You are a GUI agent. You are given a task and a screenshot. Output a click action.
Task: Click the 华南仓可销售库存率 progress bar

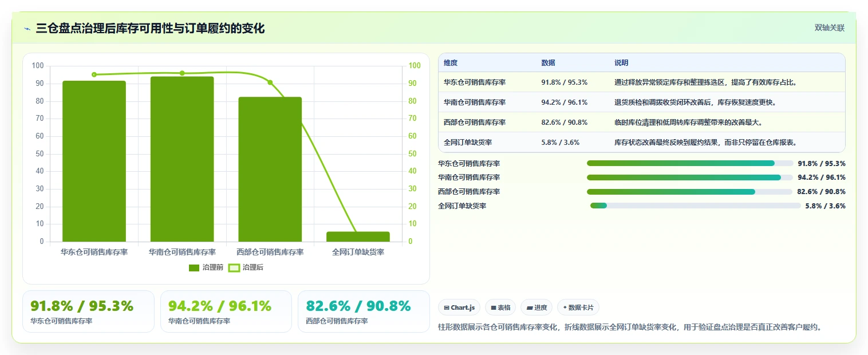point(690,178)
